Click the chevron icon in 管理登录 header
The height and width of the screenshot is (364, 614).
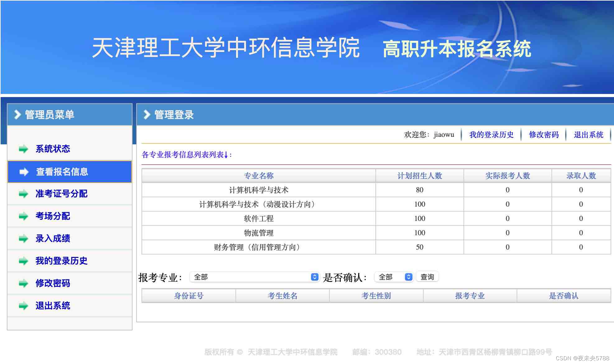147,114
